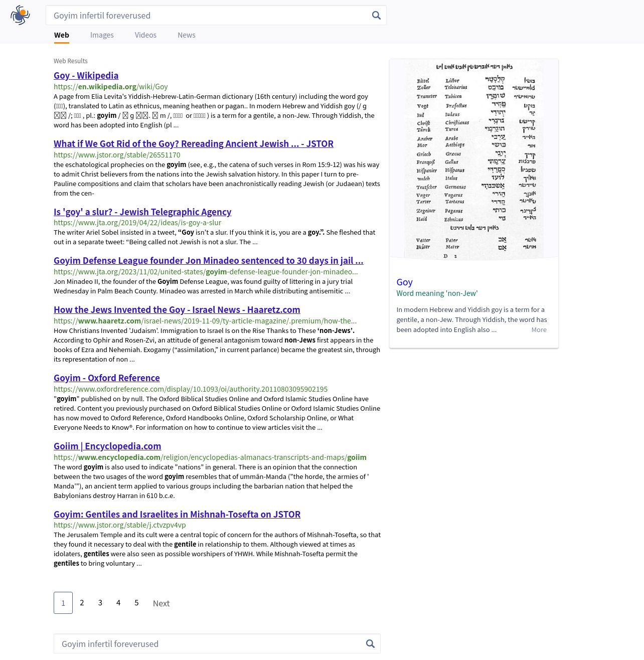Open 'Goyim - Oxford Reference' result
The width and height of the screenshot is (644, 660).
[107, 378]
